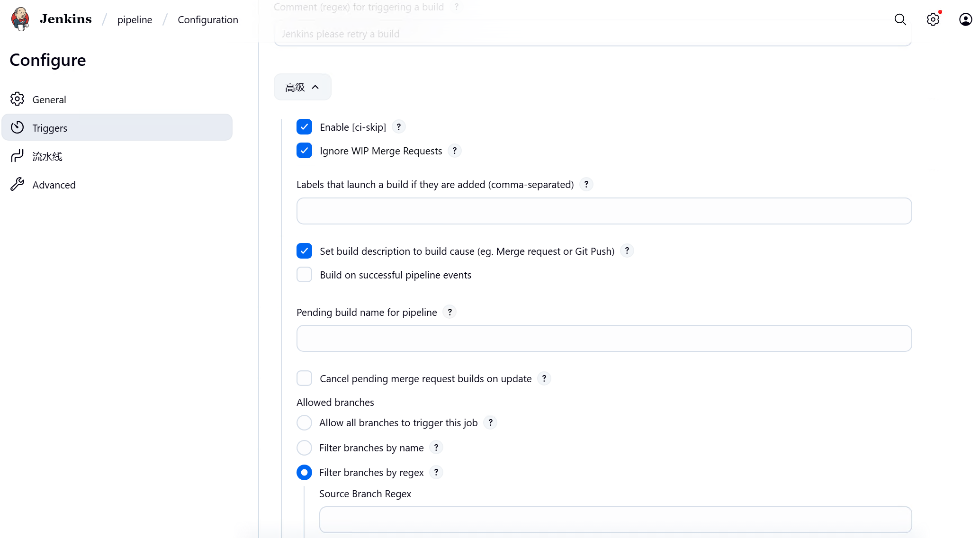Screen dimensions: 980x538
Task: Open the user account icon
Action: (x=965, y=19)
